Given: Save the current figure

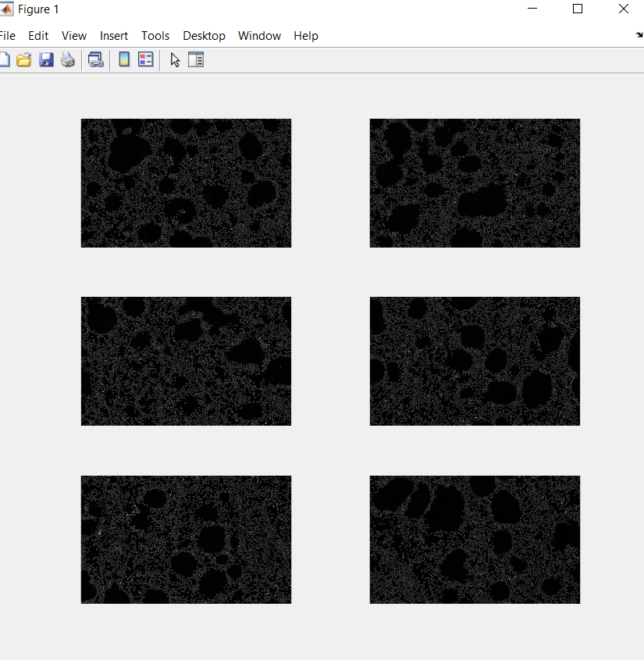Looking at the screenshot, I should (x=46, y=59).
